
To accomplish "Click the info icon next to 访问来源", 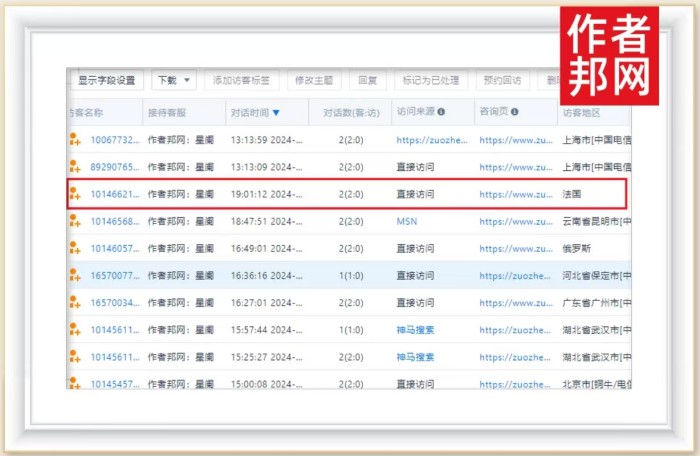I will click(x=442, y=112).
